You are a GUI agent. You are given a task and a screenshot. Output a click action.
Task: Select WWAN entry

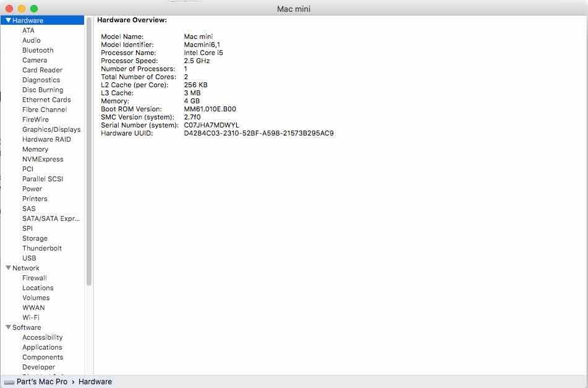[x=33, y=308]
